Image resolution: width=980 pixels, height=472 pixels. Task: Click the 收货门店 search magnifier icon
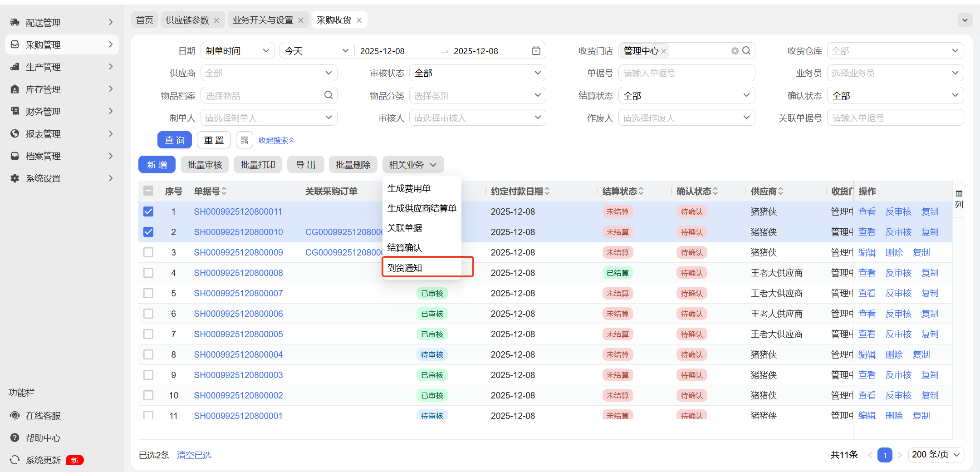pos(746,51)
